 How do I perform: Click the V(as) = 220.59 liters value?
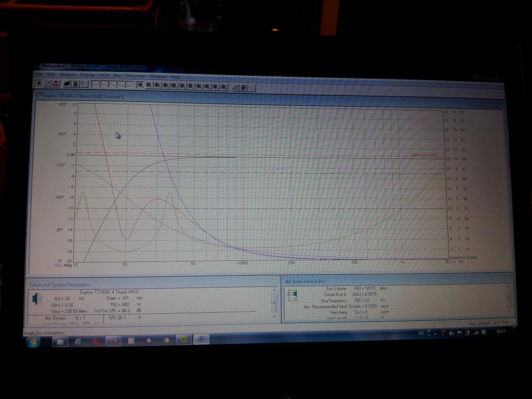coord(69,311)
